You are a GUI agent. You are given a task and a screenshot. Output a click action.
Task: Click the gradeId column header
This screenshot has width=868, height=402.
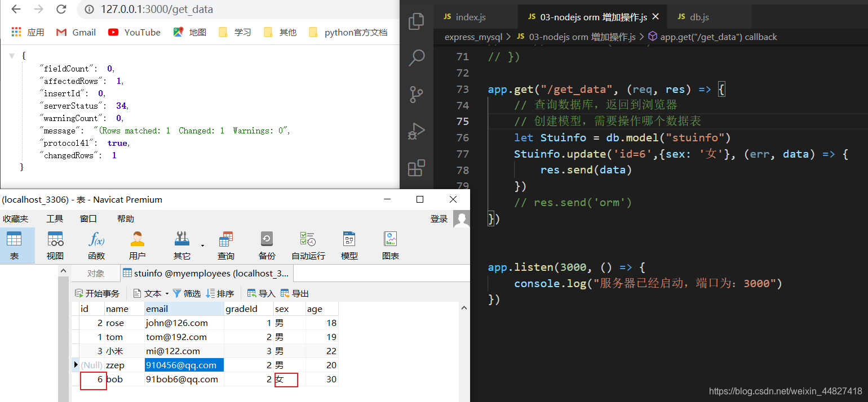click(x=249, y=309)
